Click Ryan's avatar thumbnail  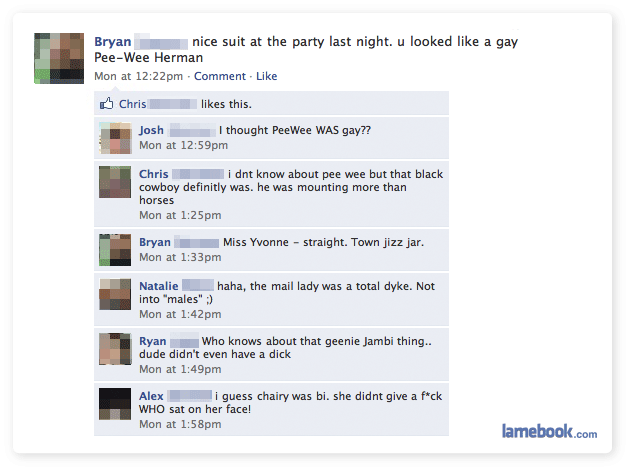[115, 349]
